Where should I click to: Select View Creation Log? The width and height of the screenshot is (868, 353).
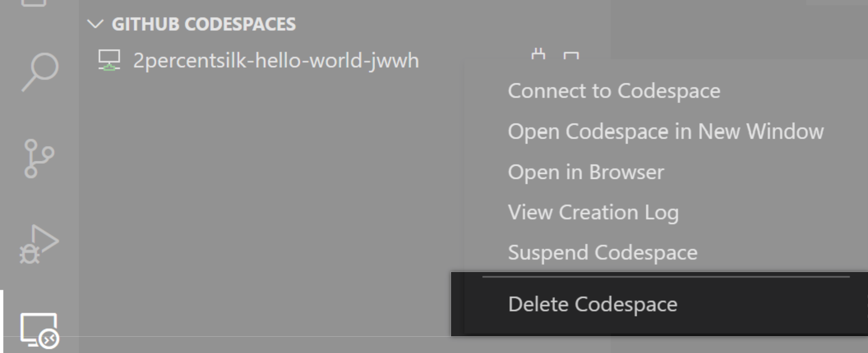[593, 212]
